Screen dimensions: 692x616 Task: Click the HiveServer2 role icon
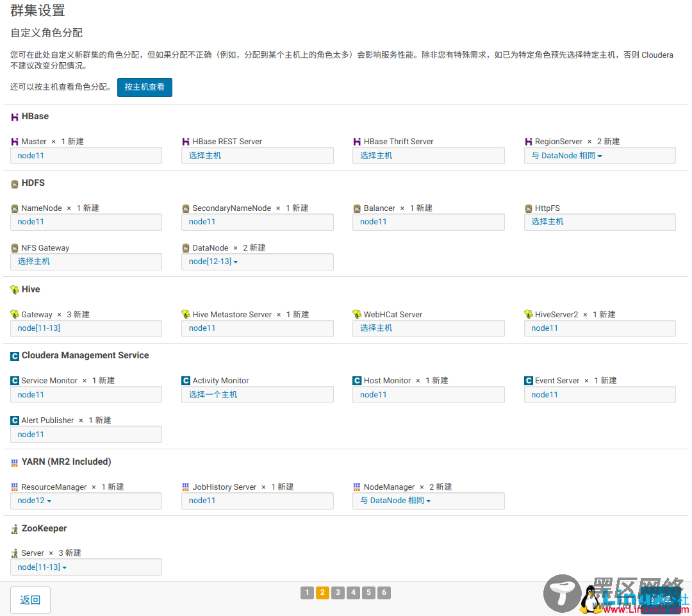click(x=528, y=314)
